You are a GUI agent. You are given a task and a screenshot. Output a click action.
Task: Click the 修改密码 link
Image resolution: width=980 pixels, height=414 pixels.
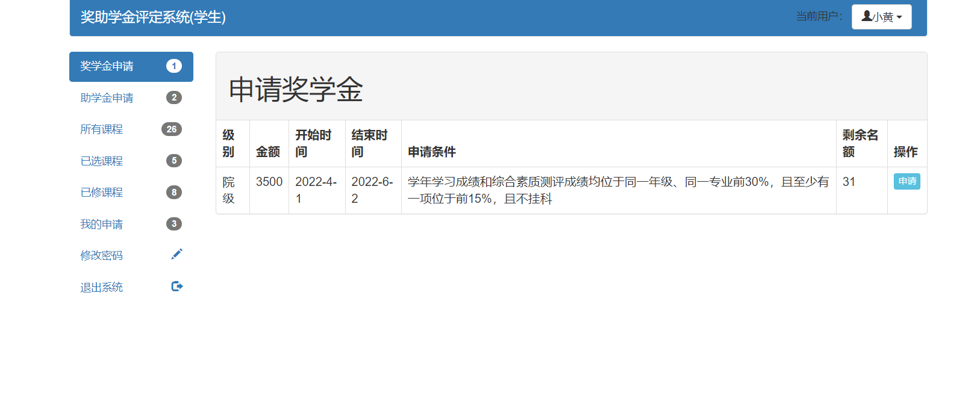[101, 256]
